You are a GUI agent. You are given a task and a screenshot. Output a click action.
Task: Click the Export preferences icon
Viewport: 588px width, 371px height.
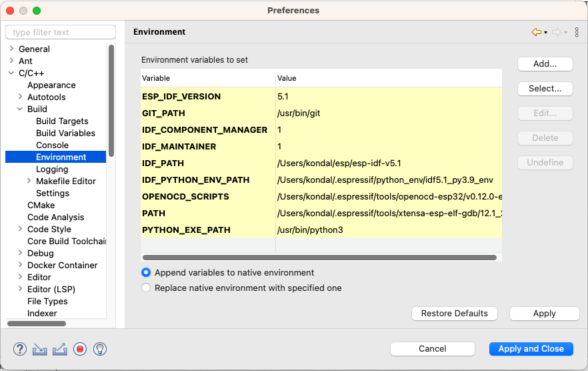[59, 349]
